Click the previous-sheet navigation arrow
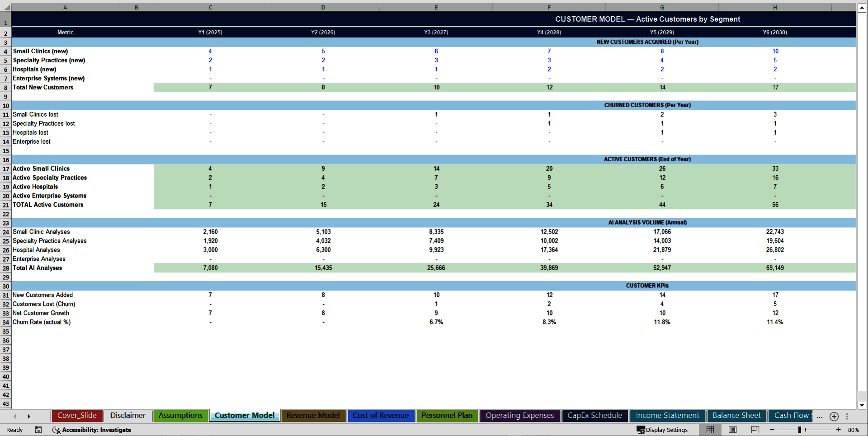This screenshot has width=868, height=436. [15, 416]
